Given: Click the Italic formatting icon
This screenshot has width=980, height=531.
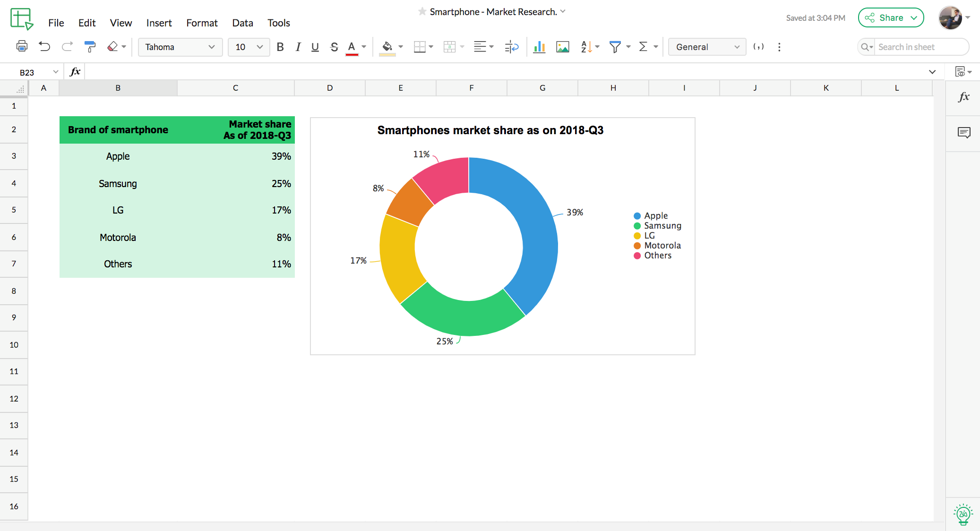Looking at the screenshot, I should click(297, 47).
